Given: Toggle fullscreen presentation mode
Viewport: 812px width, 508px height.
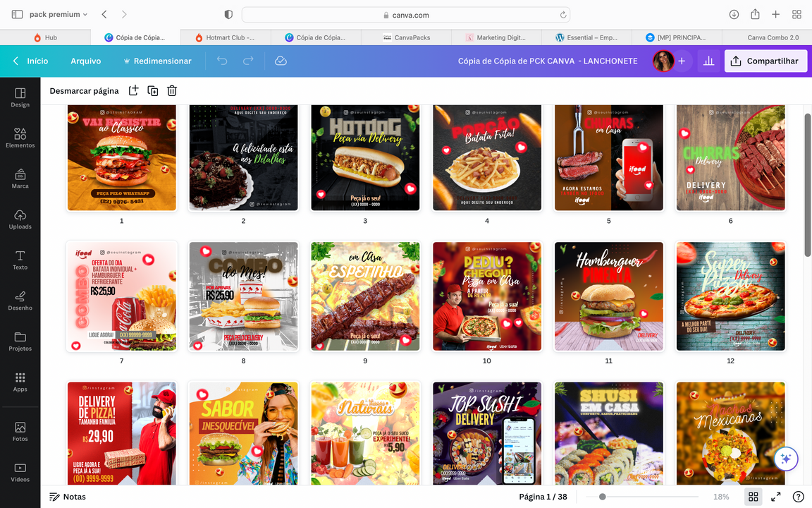Looking at the screenshot, I should 775,497.
